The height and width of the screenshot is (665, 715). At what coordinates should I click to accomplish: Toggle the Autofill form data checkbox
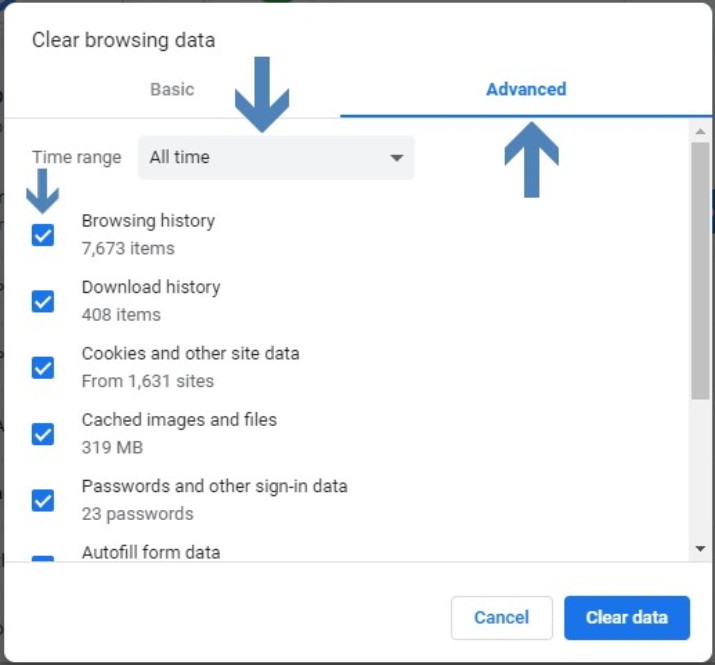click(43, 558)
